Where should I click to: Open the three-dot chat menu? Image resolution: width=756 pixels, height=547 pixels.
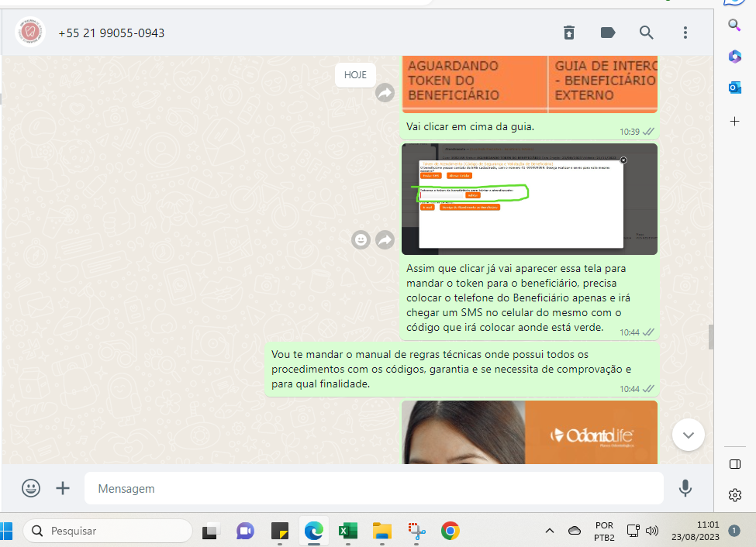pos(685,33)
